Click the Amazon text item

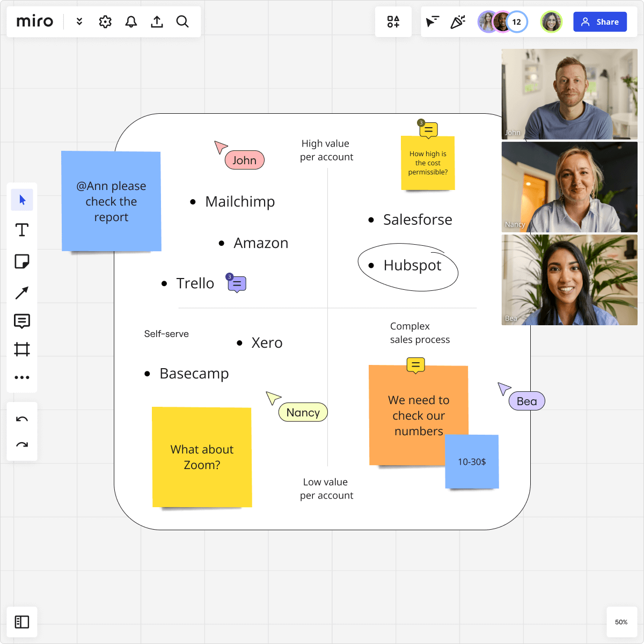(x=261, y=243)
